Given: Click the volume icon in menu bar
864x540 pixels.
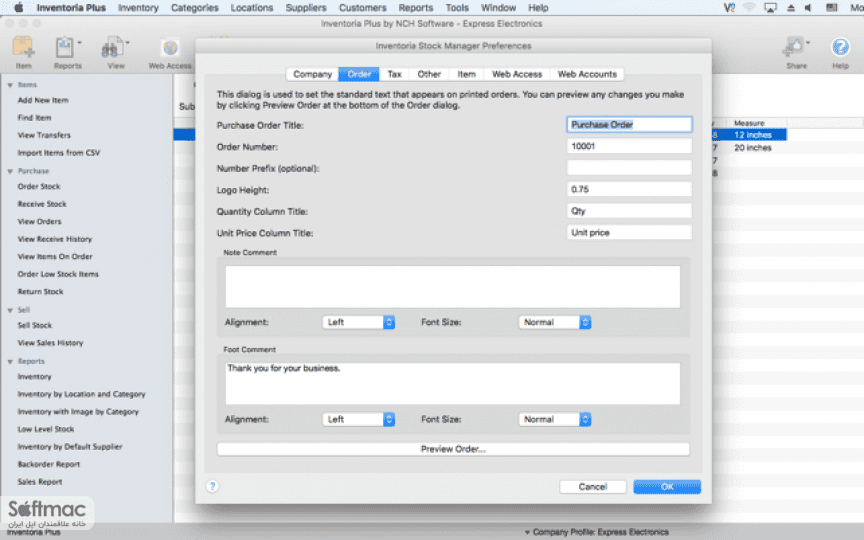Looking at the screenshot, I should coord(808,8).
